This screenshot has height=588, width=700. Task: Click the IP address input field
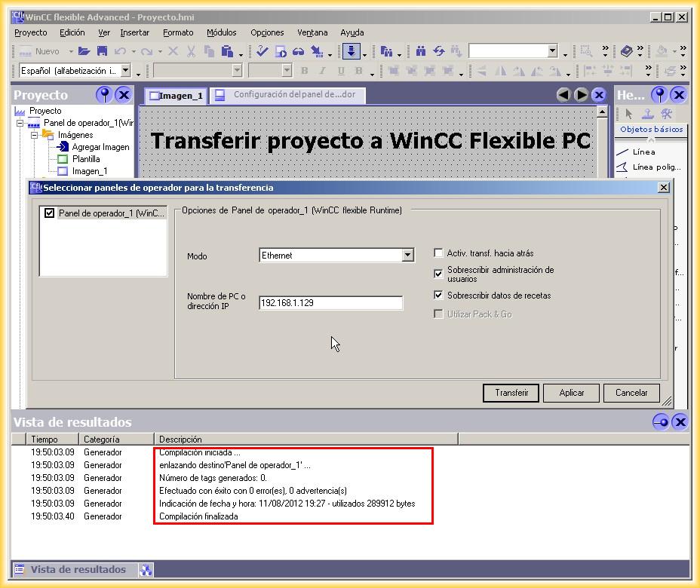[x=330, y=303]
